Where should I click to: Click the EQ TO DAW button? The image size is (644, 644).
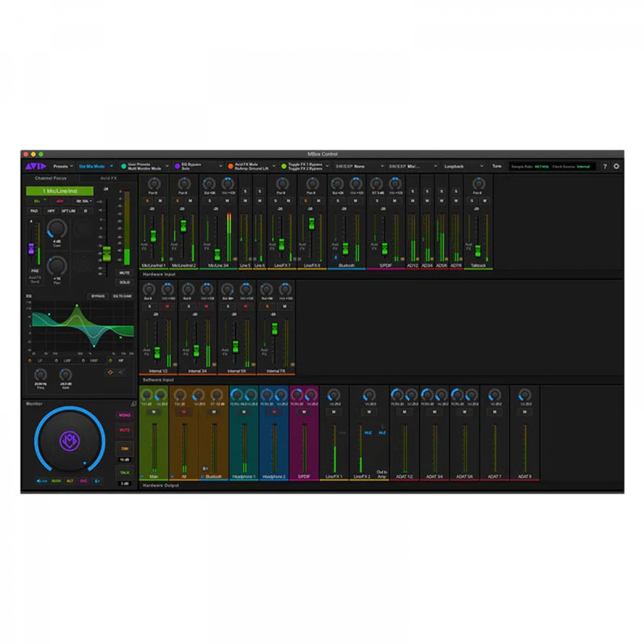[x=122, y=296]
